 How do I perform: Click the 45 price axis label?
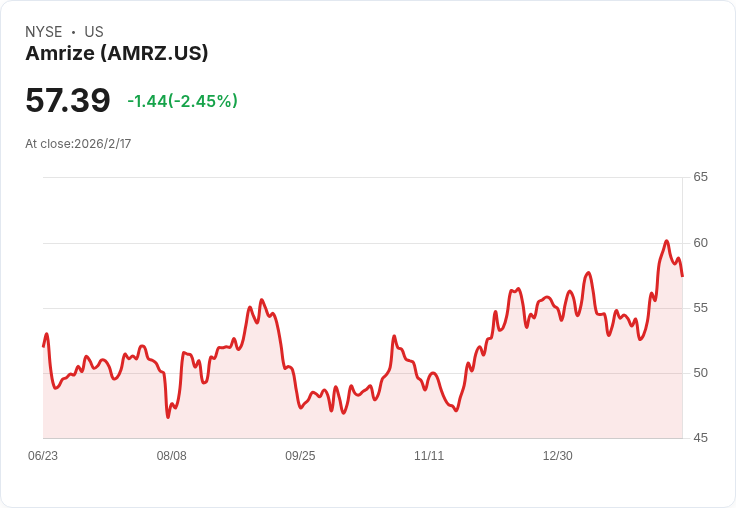[x=700, y=438]
